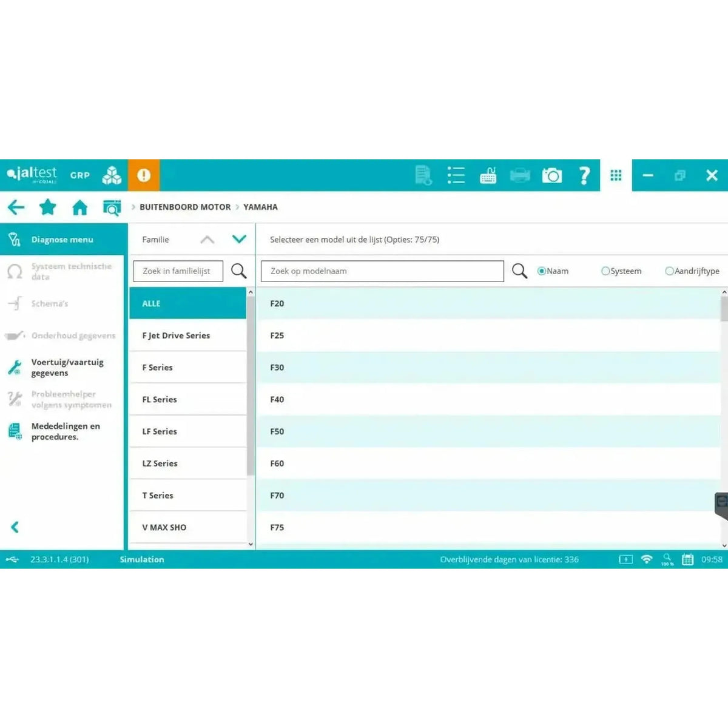Move family selection down with chevron
This screenshot has width=728, height=728.
[x=240, y=239]
